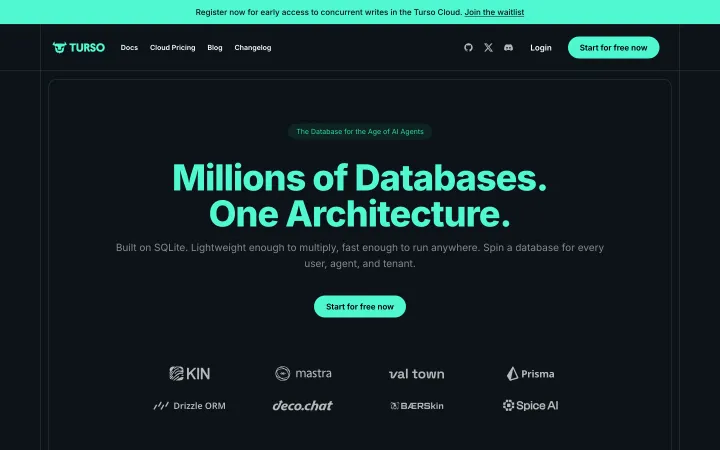The width and height of the screenshot is (720, 450).
Task: Click the val town logo
Action: click(x=416, y=374)
